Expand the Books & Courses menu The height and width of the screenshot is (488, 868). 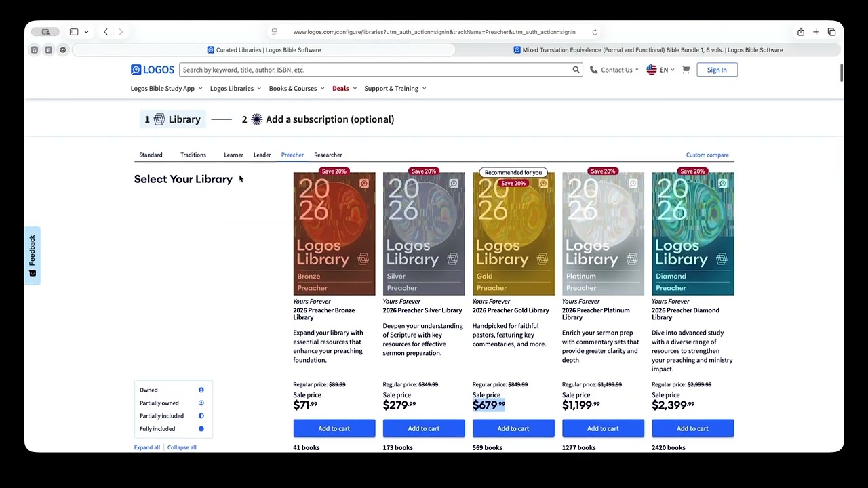click(296, 89)
